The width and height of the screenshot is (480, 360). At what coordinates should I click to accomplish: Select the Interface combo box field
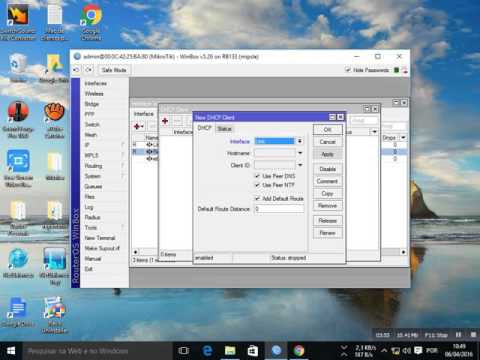[275, 141]
